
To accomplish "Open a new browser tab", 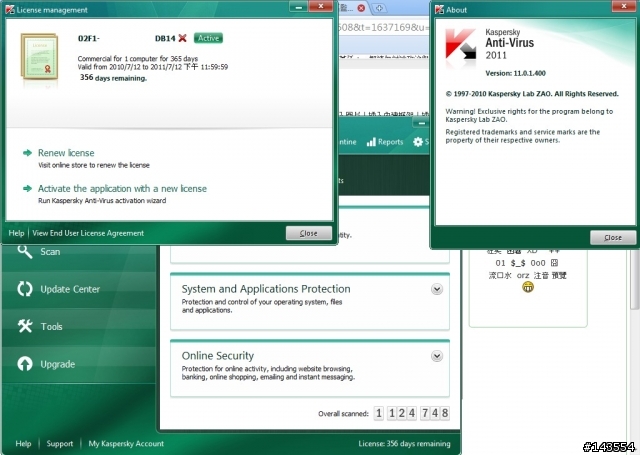I will pyautogui.click(x=379, y=8).
